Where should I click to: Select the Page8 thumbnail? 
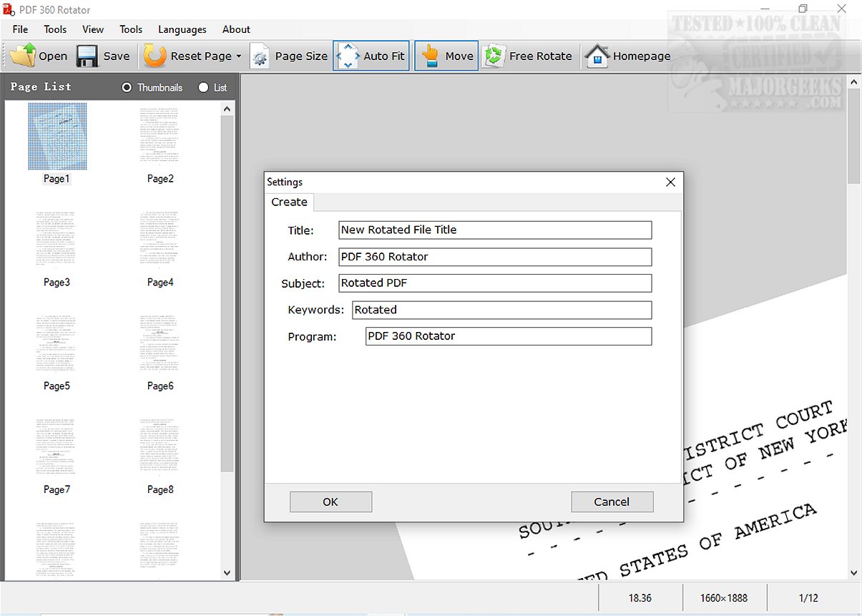click(x=160, y=448)
